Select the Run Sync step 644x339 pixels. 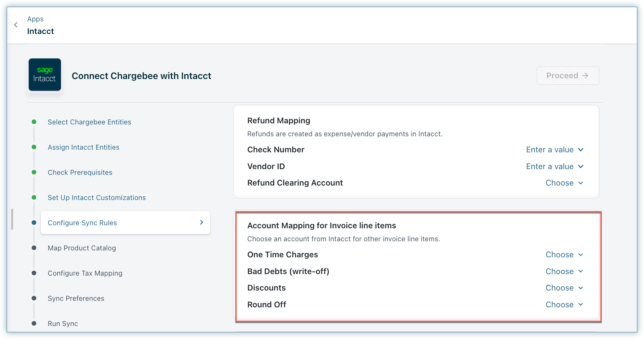click(63, 324)
